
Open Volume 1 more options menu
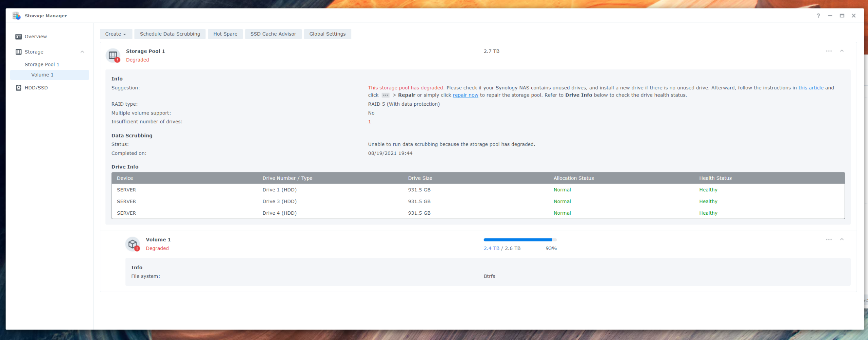point(829,239)
